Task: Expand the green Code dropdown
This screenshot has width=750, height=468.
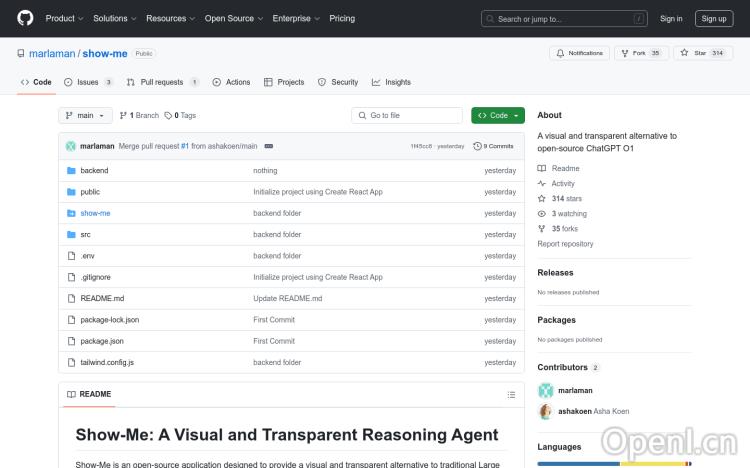Action: pos(498,115)
